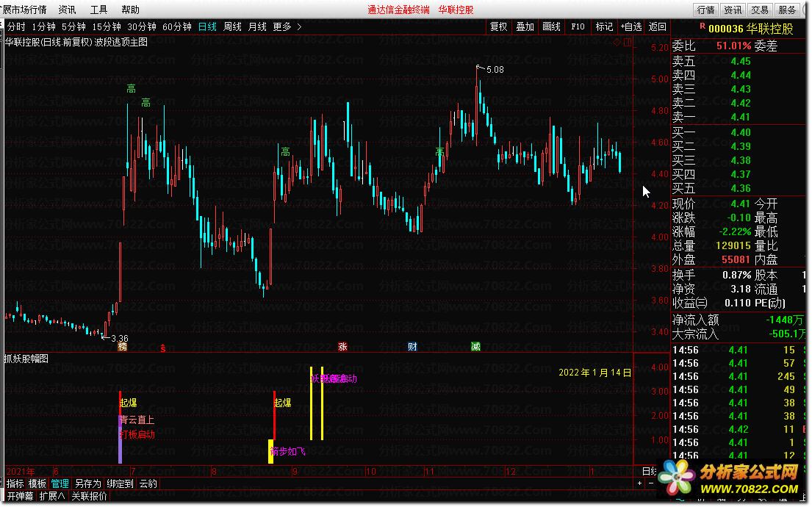Click the green 减 marker below the chart
Screen dimensions: 812x507
click(x=476, y=347)
